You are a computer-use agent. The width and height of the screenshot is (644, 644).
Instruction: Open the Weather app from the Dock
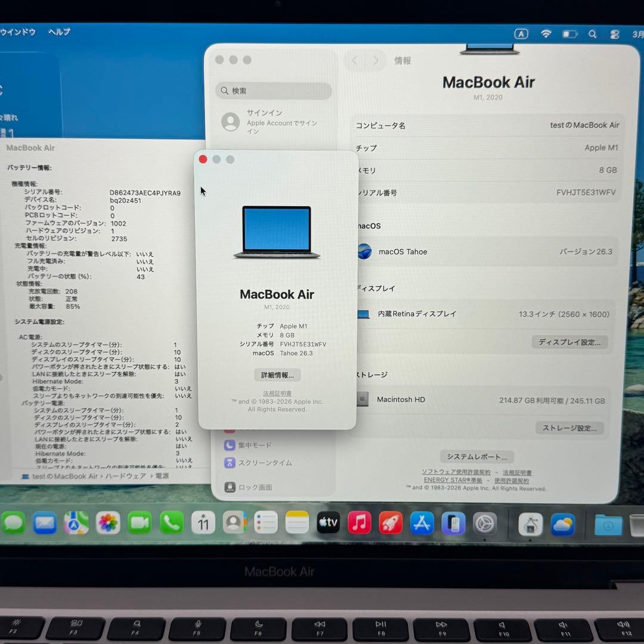point(562,523)
